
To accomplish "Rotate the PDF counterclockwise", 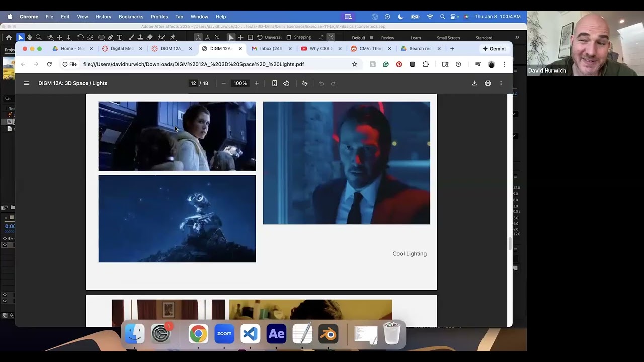I will (286, 83).
